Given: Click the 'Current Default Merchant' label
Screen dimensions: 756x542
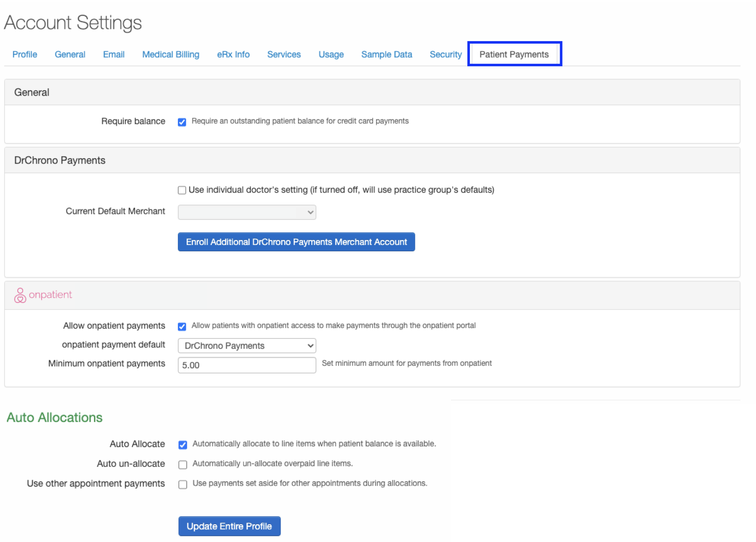Looking at the screenshot, I should (115, 211).
